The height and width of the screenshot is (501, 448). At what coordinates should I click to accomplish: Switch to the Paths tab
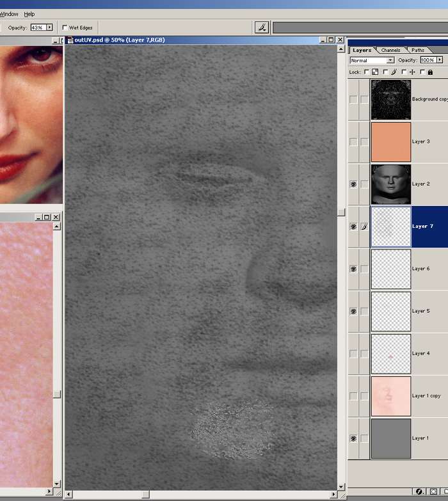[x=418, y=50]
